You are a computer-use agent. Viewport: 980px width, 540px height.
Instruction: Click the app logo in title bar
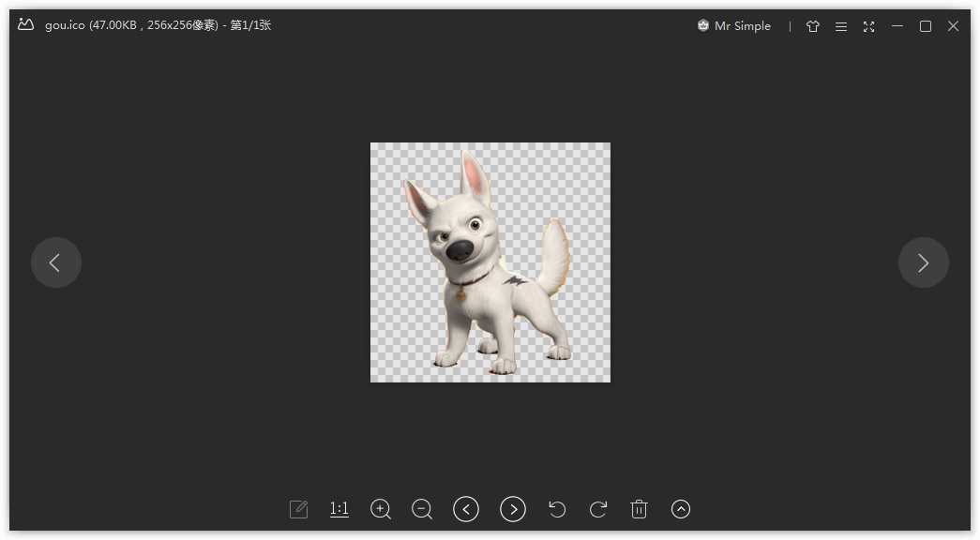tap(25, 25)
